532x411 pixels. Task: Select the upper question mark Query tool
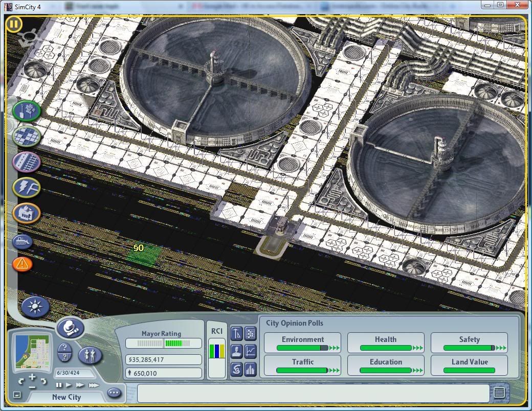click(x=65, y=348)
